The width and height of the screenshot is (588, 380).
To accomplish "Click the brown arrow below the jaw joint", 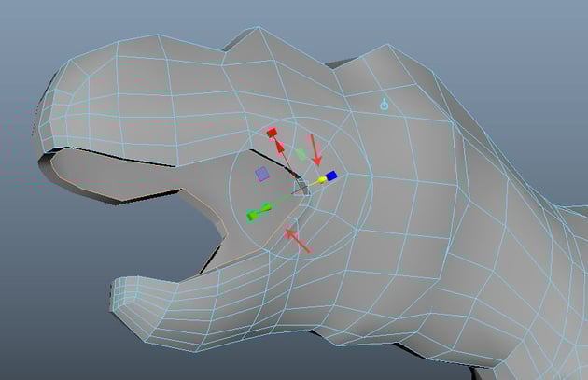I will pyautogui.click(x=298, y=241).
